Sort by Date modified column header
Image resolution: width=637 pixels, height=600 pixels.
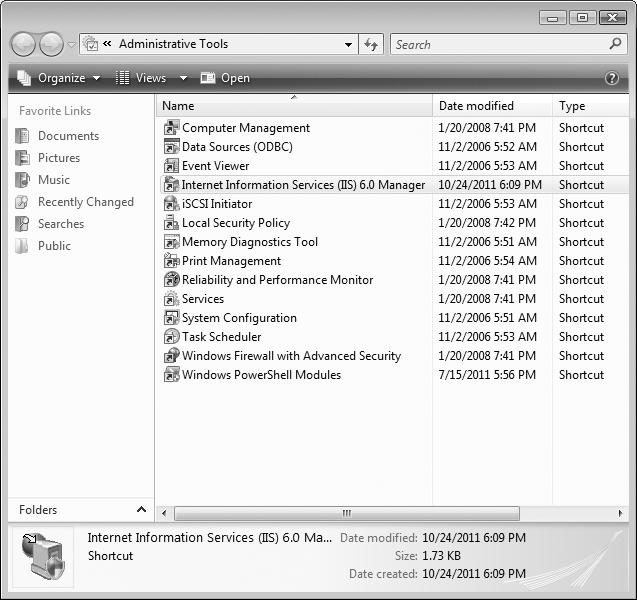pyautogui.click(x=492, y=106)
